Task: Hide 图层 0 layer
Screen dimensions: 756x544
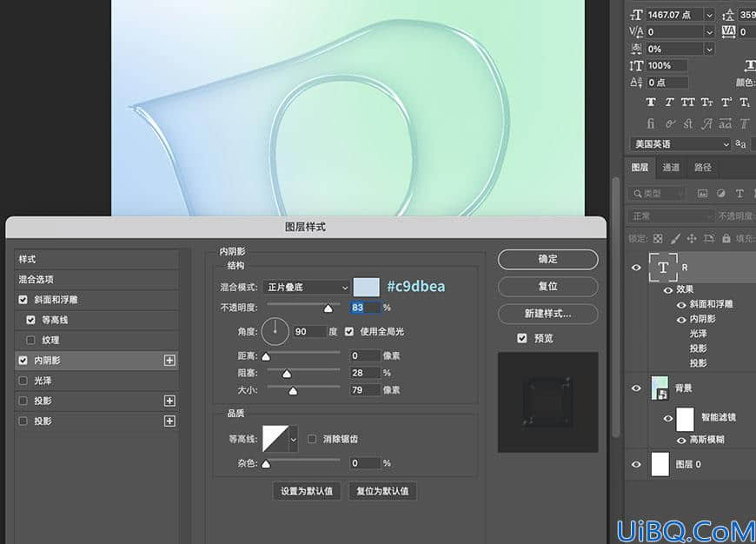Action: 636,464
